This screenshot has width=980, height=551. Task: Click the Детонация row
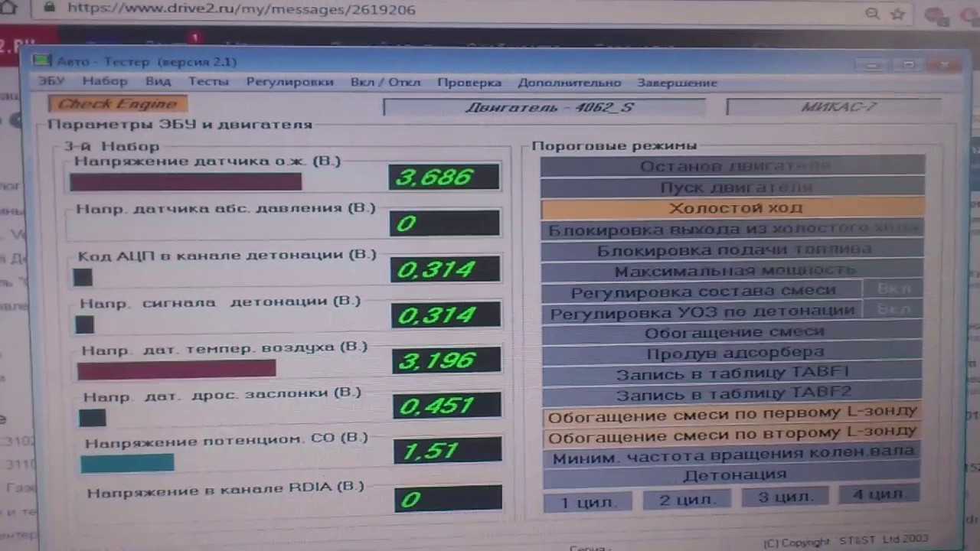[x=732, y=475]
